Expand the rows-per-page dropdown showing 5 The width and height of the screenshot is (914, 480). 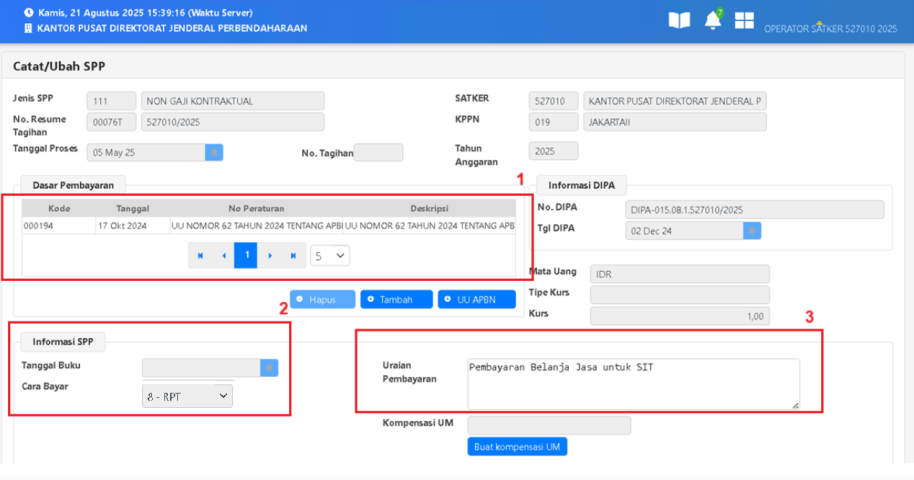pyautogui.click(x=329, y=256)
